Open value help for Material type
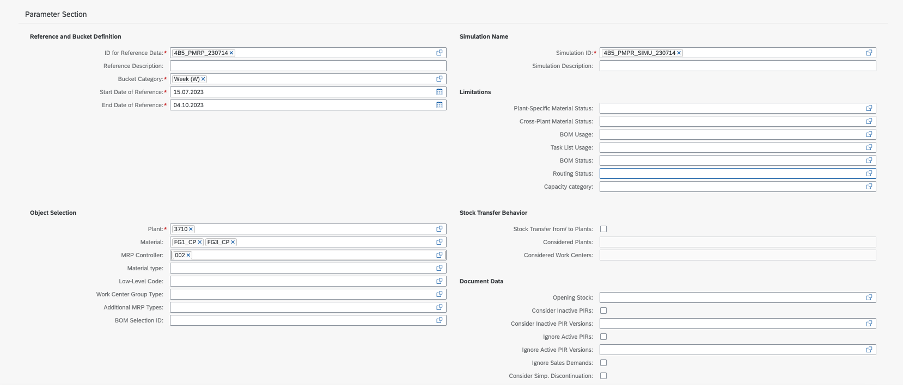904x386 pixels. coord(439,268)
